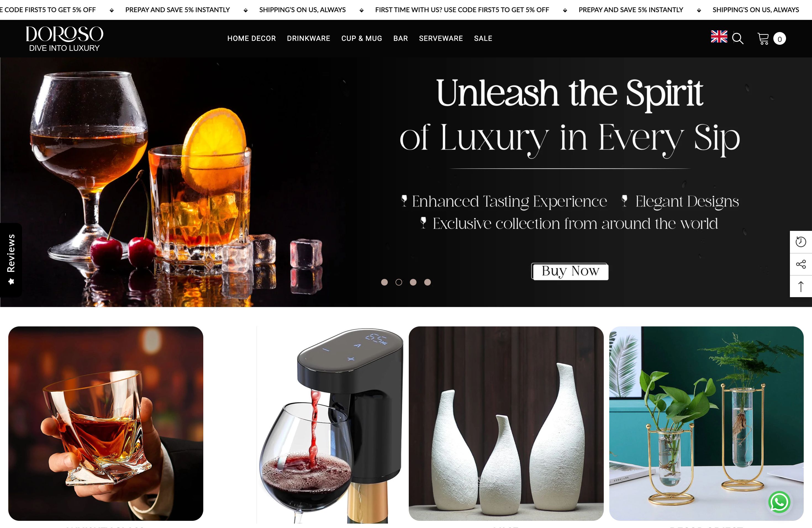Select the third carousel slide dot

point(413,282)
